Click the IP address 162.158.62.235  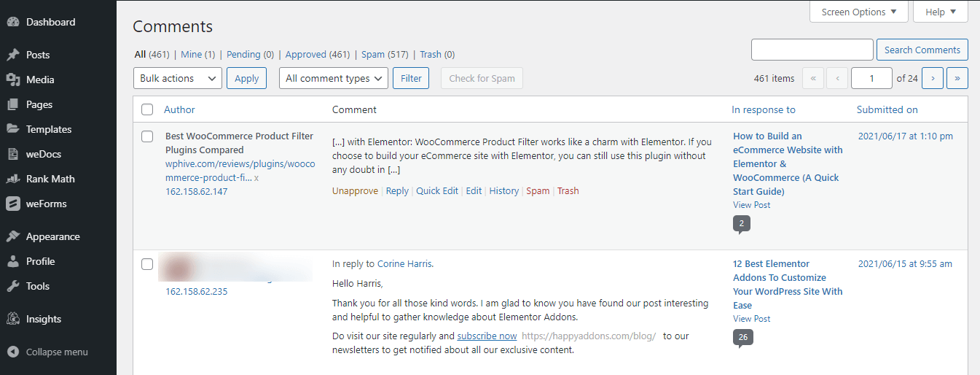coord(196,291)
